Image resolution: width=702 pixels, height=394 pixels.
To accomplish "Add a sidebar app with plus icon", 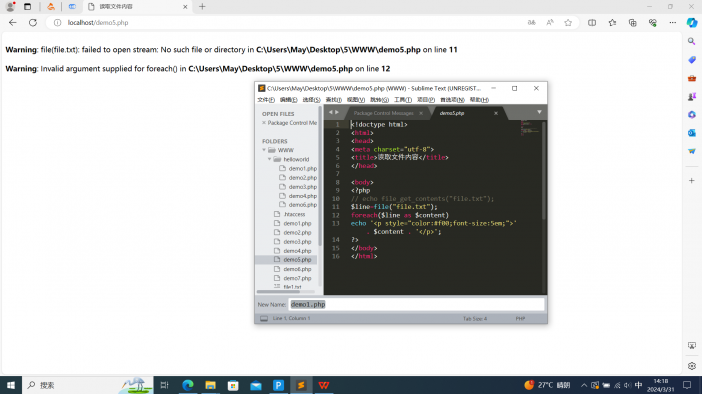I will tap(692, 180).
